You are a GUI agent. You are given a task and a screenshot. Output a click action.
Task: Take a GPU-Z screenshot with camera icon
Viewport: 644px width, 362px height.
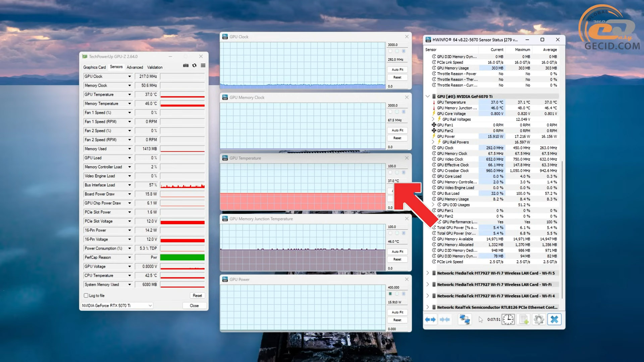[x=185, y=66]
